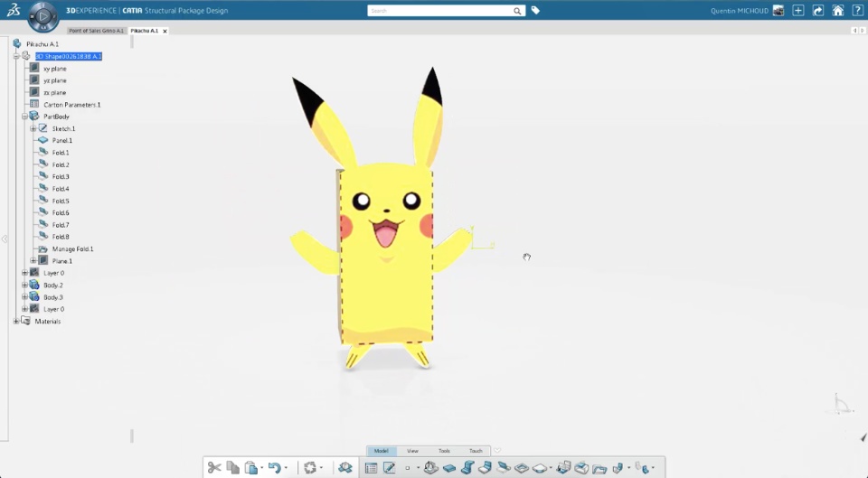The height and width of the screenshot is (478, 868).
Task: Switch to Point of Sales Grino A.1 tab
Action: 97,31
